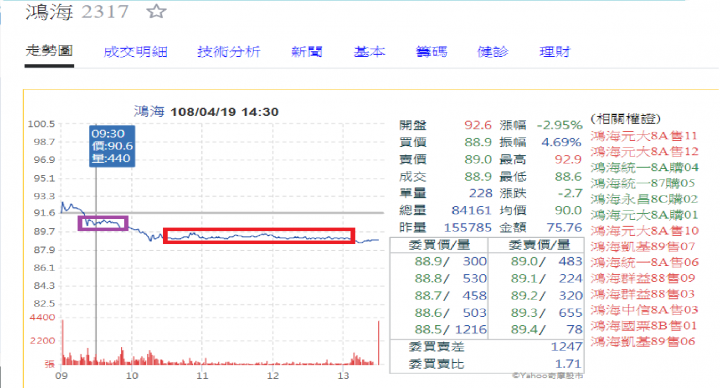Click the (相關權證) heading
Viewport: 720px width, 388px height.
click(x=625, y=119)
